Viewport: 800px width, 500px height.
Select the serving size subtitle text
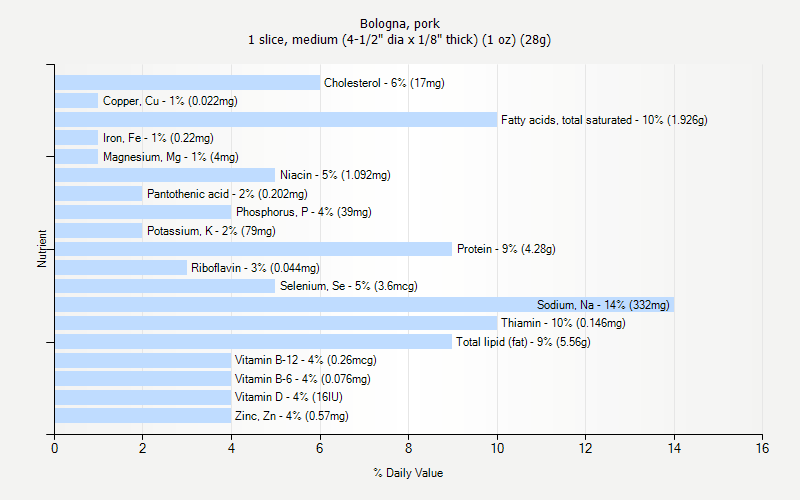pyautogui.click(x=399, y=40)
